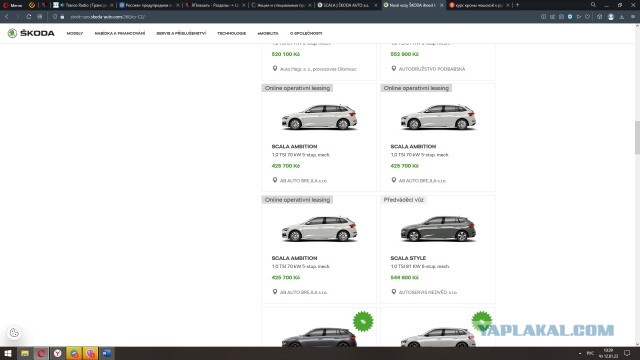Click the blue shield ad-blocker icon
640x360 pixels.
(x=570, y=17)
